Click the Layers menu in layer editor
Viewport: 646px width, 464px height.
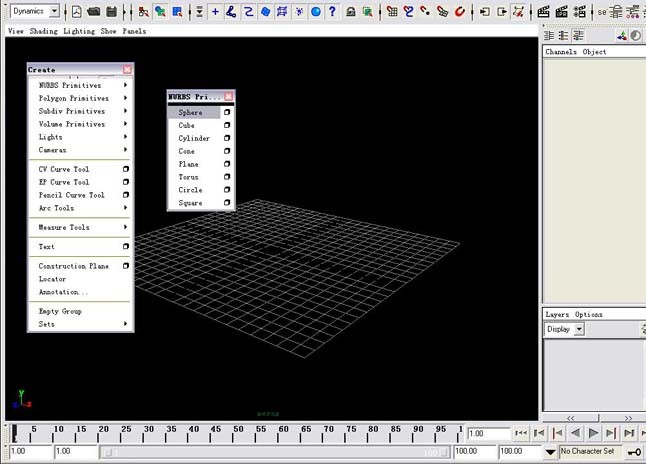click(x=557, y=315)
